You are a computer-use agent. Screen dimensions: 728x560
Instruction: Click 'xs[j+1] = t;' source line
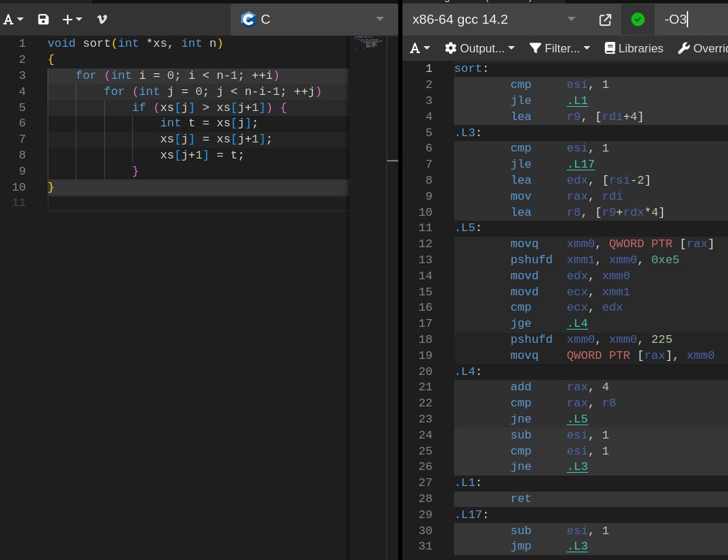pos(202,154)
